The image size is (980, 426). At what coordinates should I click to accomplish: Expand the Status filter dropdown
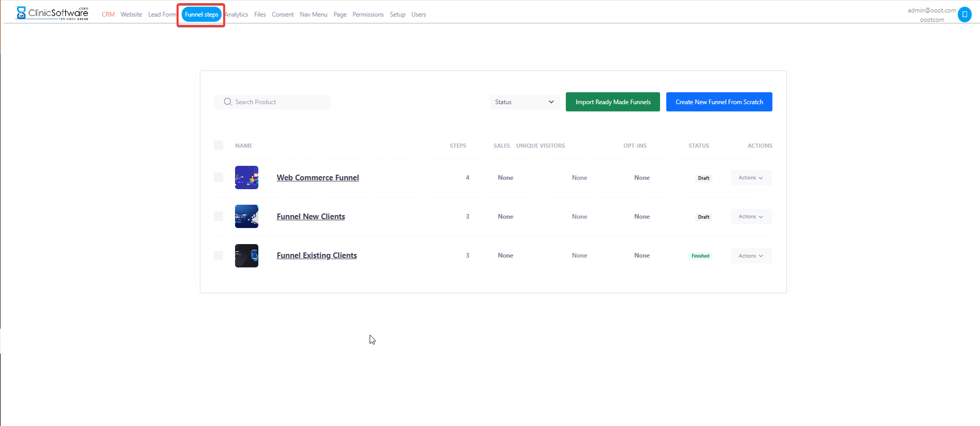[524, 102]
